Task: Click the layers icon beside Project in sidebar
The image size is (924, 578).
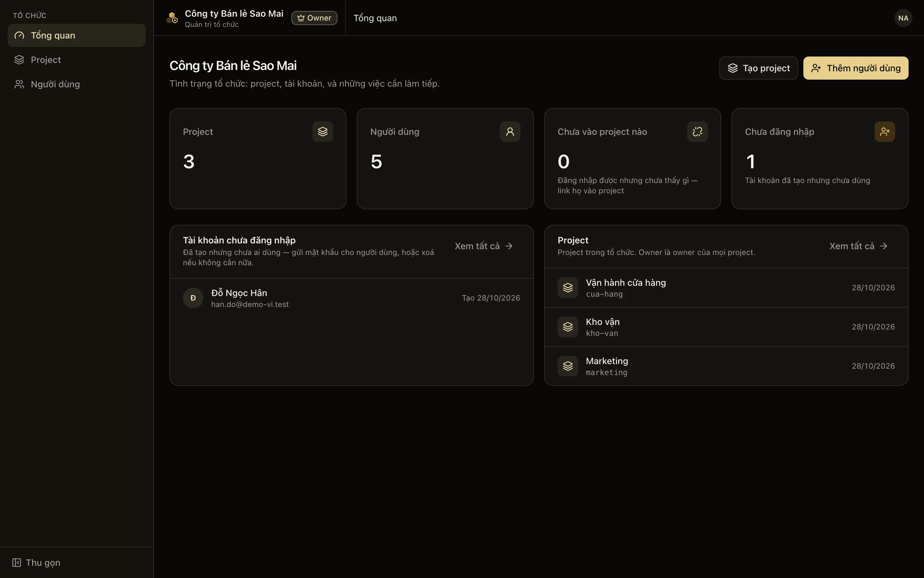Action: 19,60
